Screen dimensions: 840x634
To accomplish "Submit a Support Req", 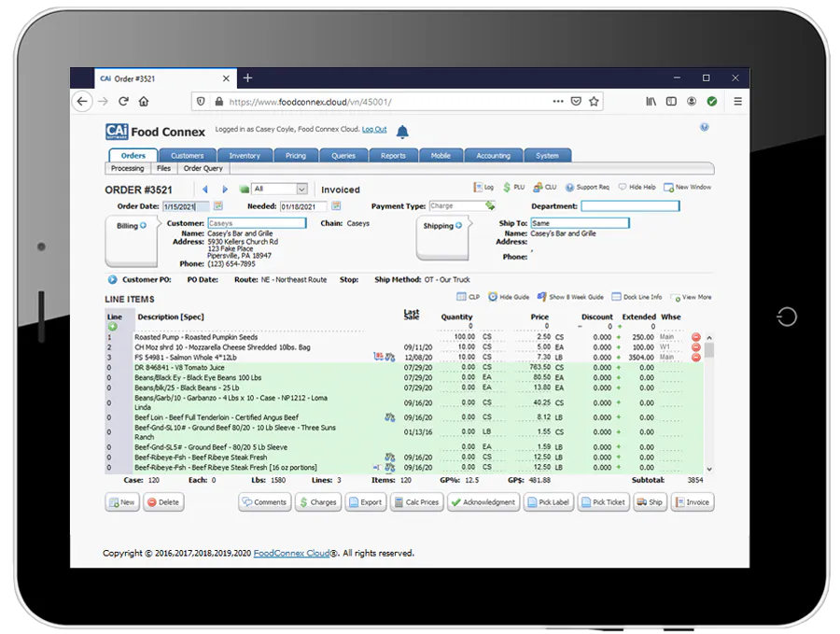I will pos(587,187).
